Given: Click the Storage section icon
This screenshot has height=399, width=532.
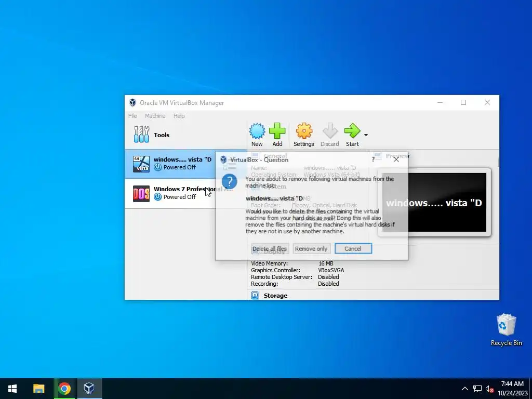Looking at the screenshot, I should click(x=255, y=296).
